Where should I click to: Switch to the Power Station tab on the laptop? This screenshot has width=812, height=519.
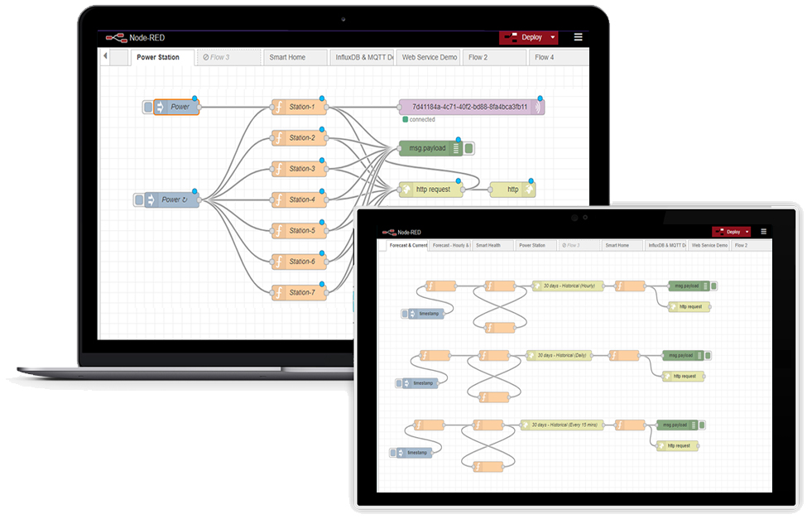point(162,57)
